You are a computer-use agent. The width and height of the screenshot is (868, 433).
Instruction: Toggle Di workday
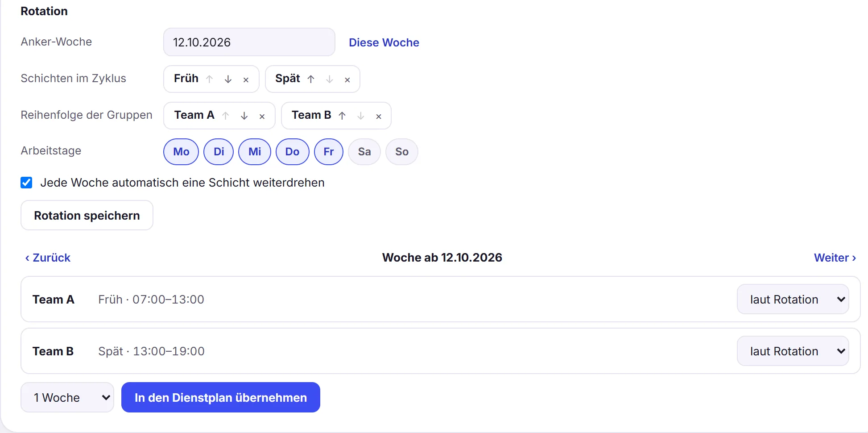click(x=219, y=152)
